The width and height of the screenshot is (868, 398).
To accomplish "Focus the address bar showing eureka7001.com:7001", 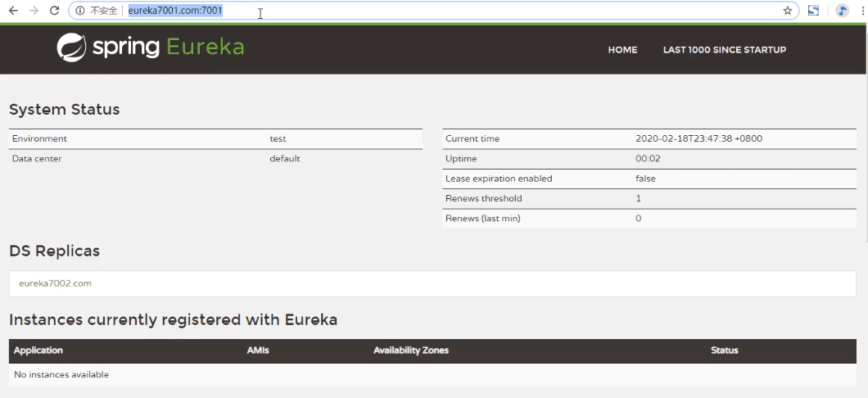I will (x=433, y=11).
